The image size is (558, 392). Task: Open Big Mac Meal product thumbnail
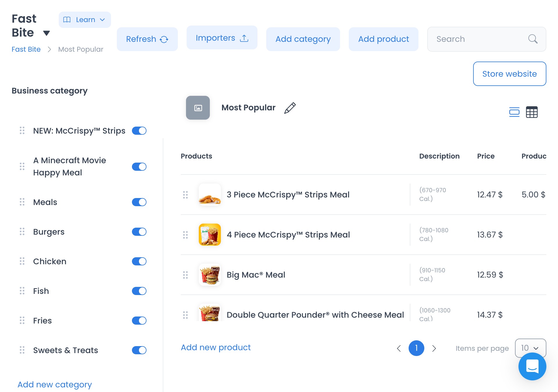coord(210,275)
